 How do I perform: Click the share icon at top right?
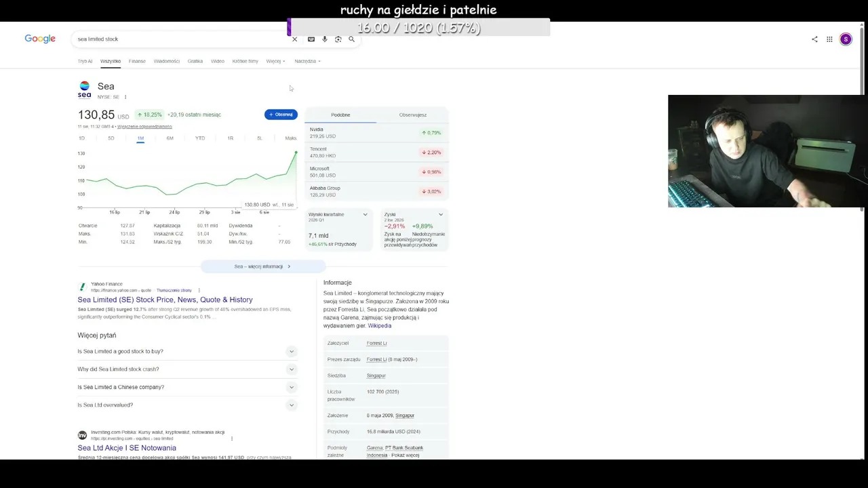(x=814, y=39)
